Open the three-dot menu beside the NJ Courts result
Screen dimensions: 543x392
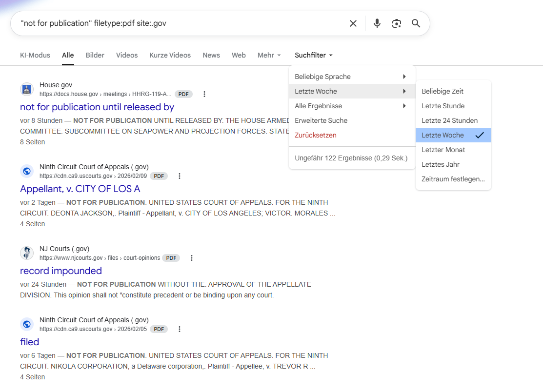pos(191,257)
